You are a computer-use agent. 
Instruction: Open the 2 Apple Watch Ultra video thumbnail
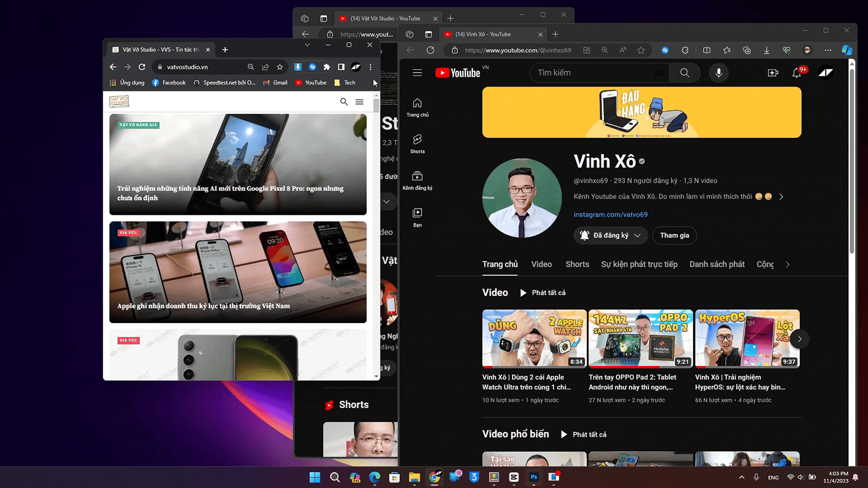tap(534, 339)
